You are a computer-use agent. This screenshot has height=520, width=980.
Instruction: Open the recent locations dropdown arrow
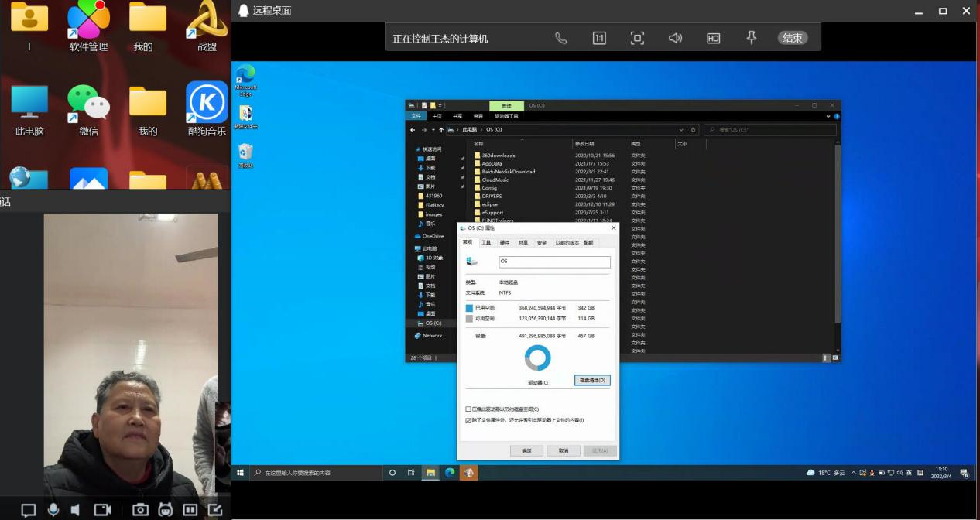pos(433,130)
